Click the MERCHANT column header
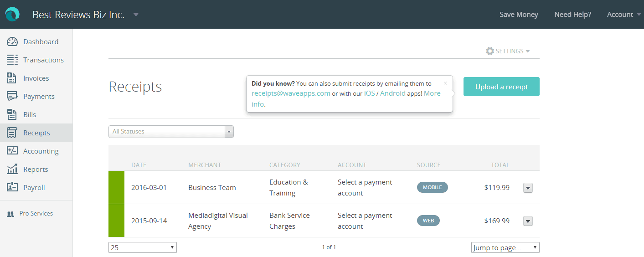 205,165
